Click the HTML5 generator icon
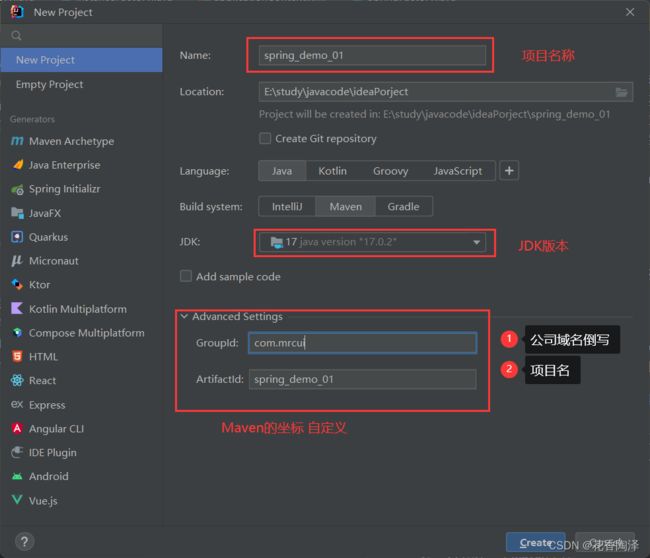 click(x=17, y=357)
